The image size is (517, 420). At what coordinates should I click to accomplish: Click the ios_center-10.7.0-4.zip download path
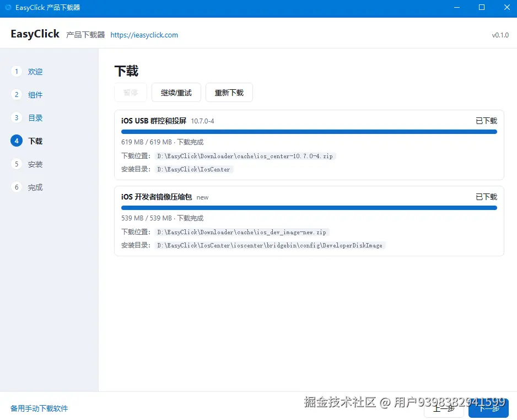[245, 156]
